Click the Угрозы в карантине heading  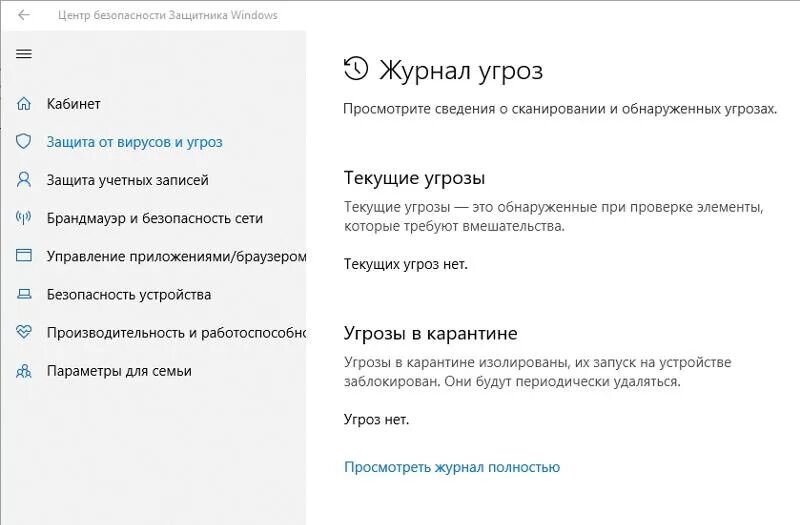430,333
